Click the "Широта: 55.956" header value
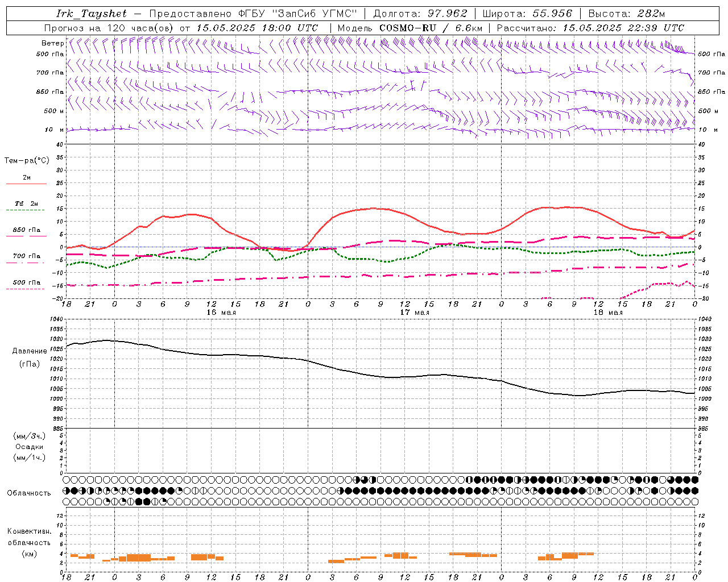 coord(527,14)
